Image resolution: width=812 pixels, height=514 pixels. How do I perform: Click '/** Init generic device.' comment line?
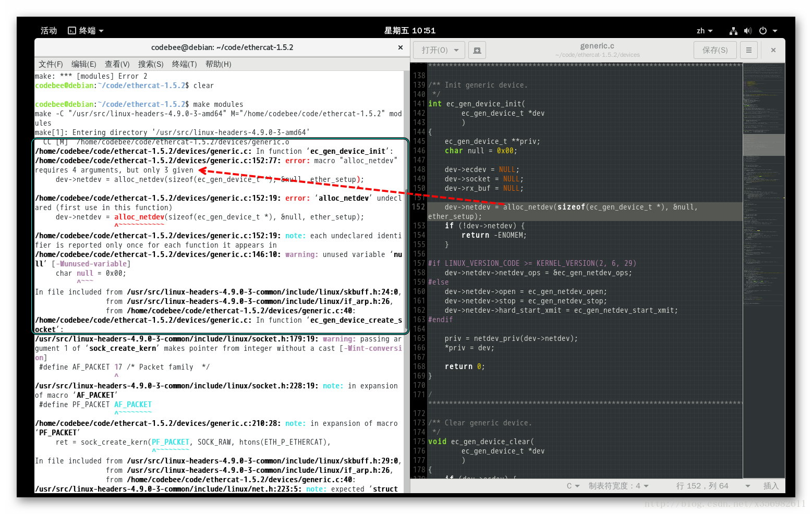pos(478,85)
